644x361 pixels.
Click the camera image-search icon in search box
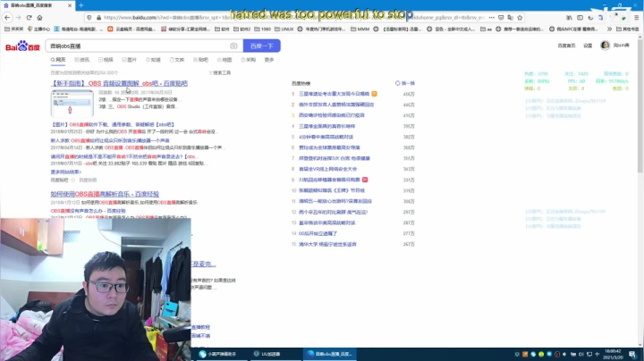[x=233, y=46]
